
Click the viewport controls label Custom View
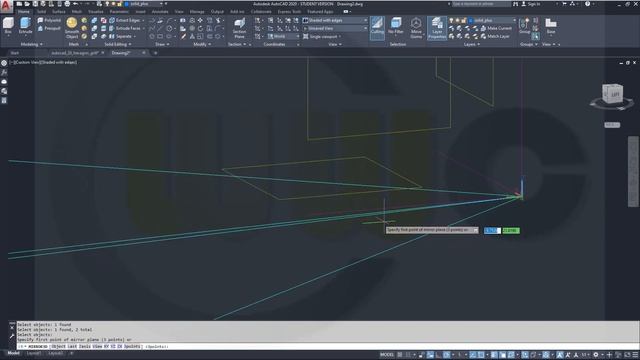pos(27,62)
